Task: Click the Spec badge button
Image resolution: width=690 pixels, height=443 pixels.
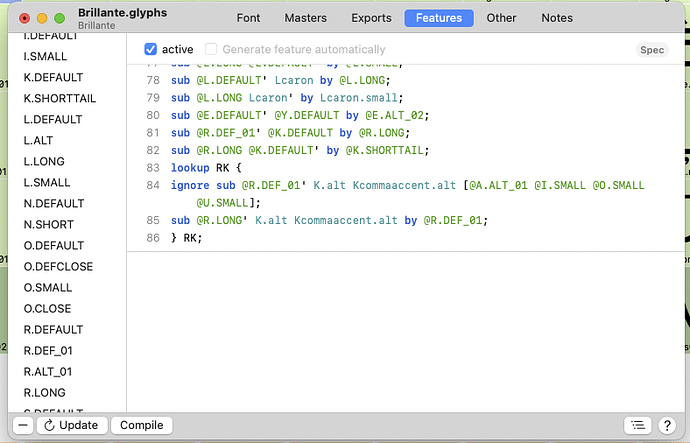Action: pos(651,50)
